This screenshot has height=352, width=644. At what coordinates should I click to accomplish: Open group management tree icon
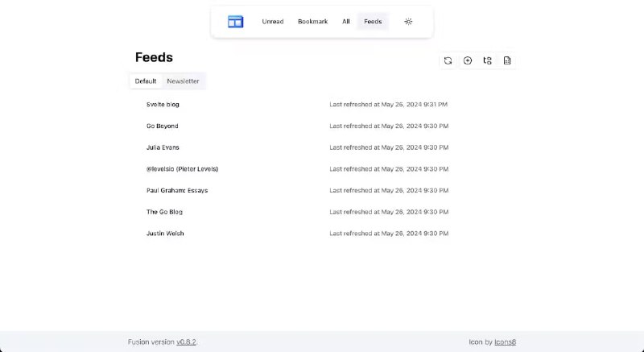click(x=487, y=60)
